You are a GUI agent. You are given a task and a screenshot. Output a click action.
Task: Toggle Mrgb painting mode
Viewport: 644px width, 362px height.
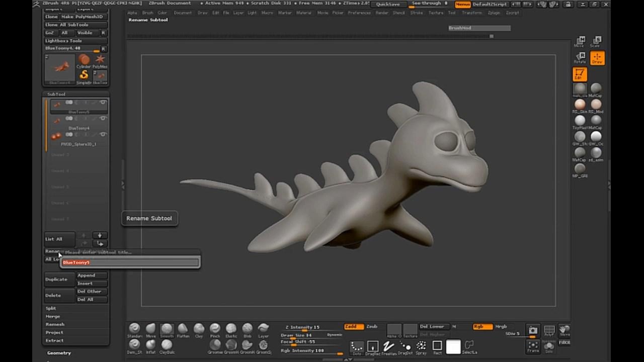[x=501, y=327]
